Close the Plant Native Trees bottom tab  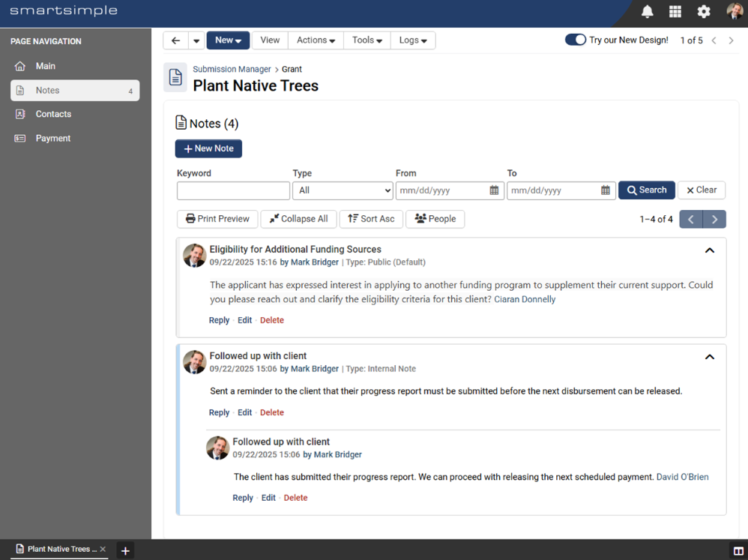coord(103,549)
